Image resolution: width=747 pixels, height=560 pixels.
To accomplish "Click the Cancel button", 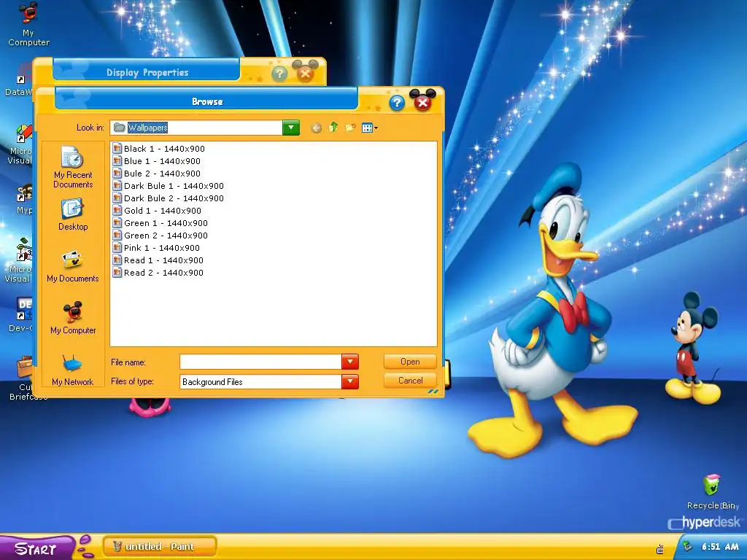I will pos(410,381).
